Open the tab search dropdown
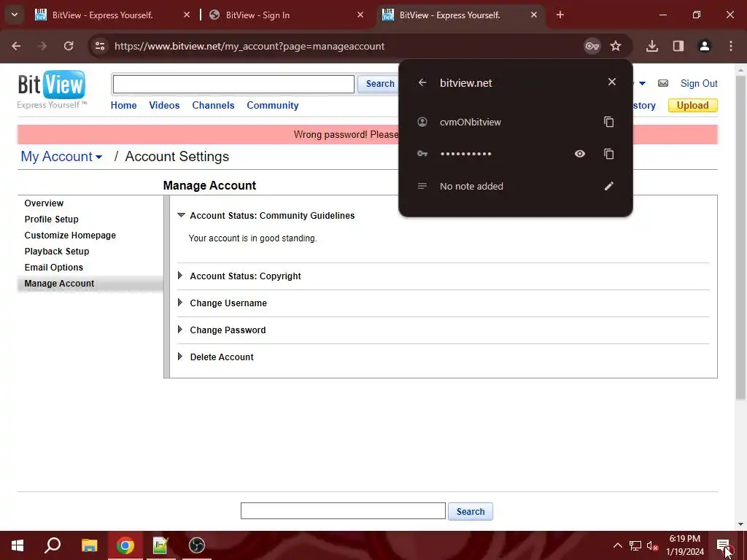 [x=15, y=15]
